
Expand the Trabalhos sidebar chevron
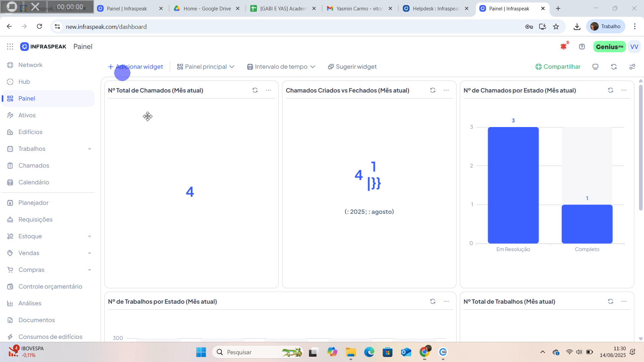pos(90,149)
